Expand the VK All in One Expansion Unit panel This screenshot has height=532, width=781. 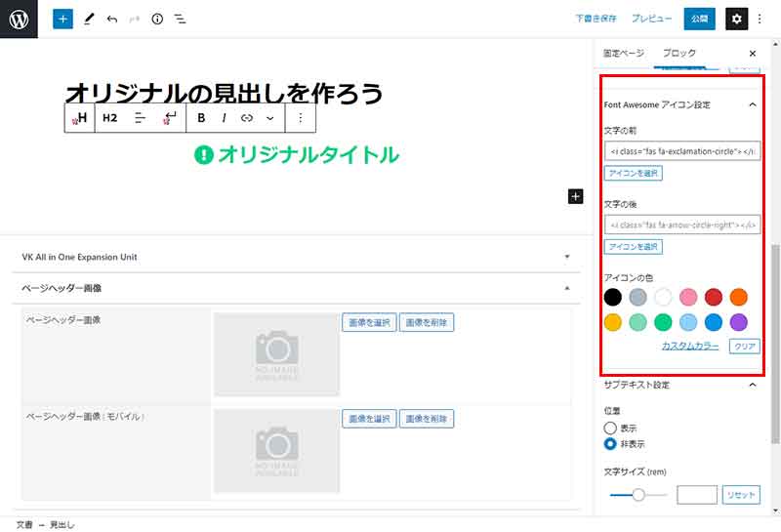566,257
